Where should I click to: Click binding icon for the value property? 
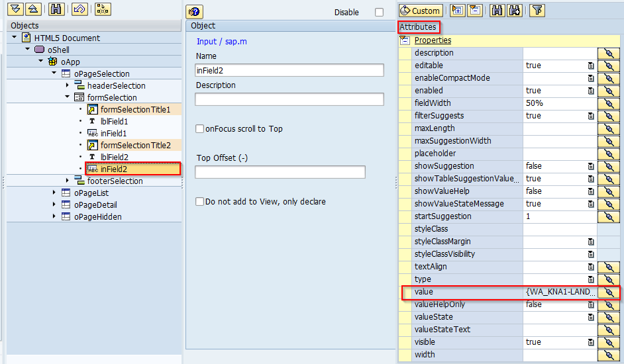(608, 292)
